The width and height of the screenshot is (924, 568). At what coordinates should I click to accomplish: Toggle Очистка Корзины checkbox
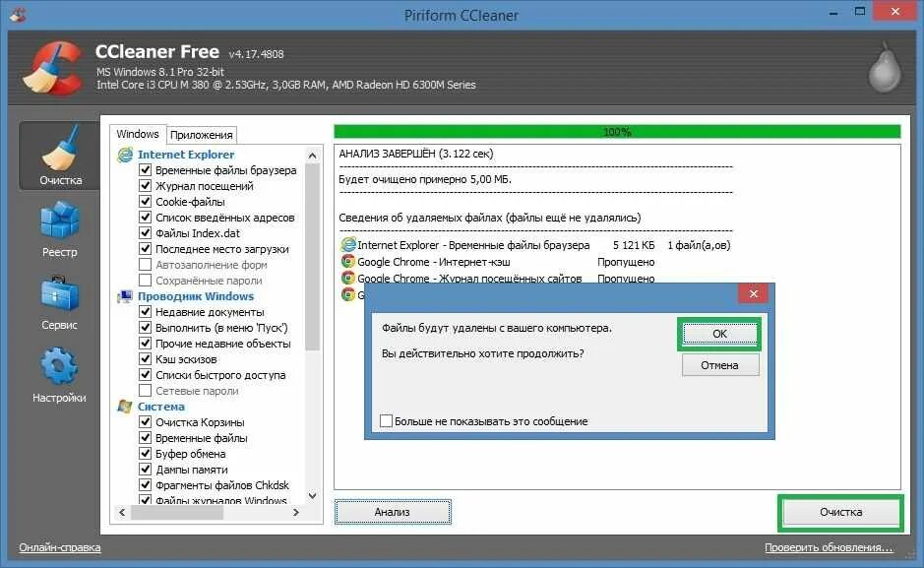coord(145,422)
